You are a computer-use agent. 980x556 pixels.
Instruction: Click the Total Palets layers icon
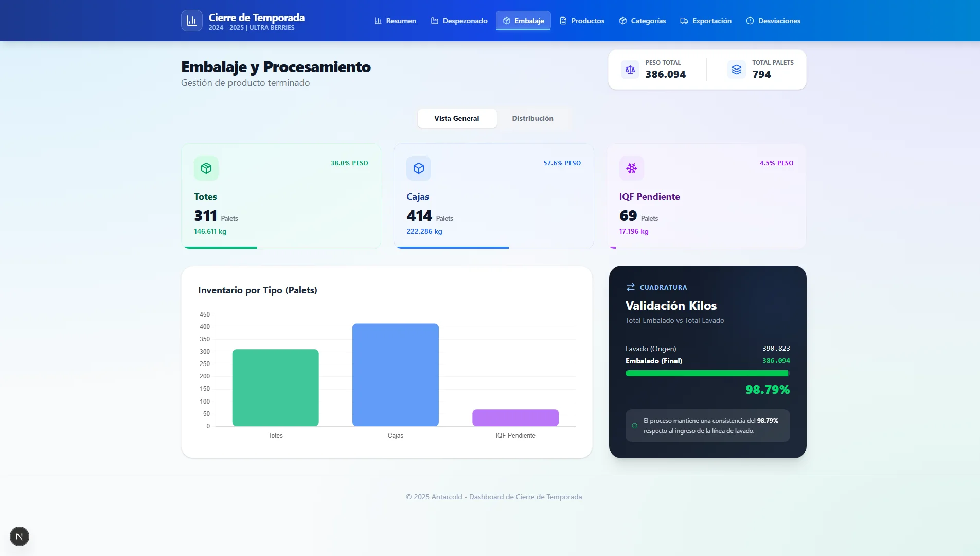coord(737,69)
